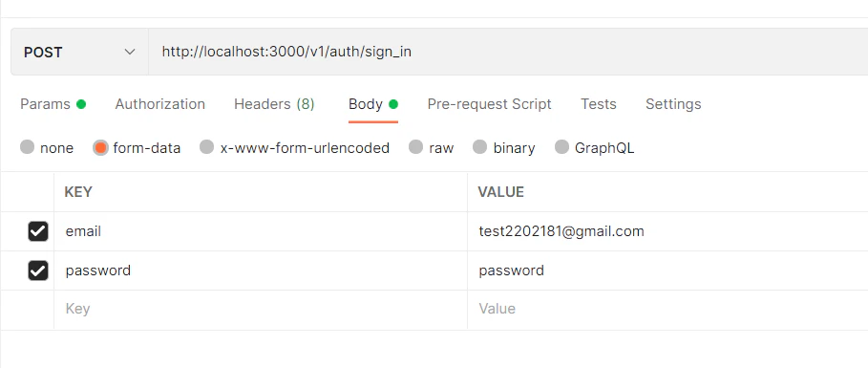Select the raw body option
The width and height of the screenshot is (868, 368).
point(415,147)
